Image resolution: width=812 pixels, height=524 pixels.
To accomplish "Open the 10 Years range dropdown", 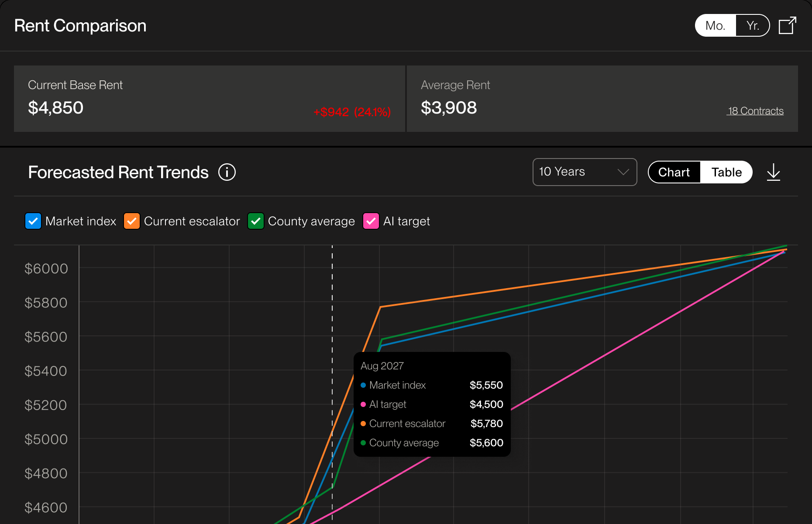I will [585, 172].
